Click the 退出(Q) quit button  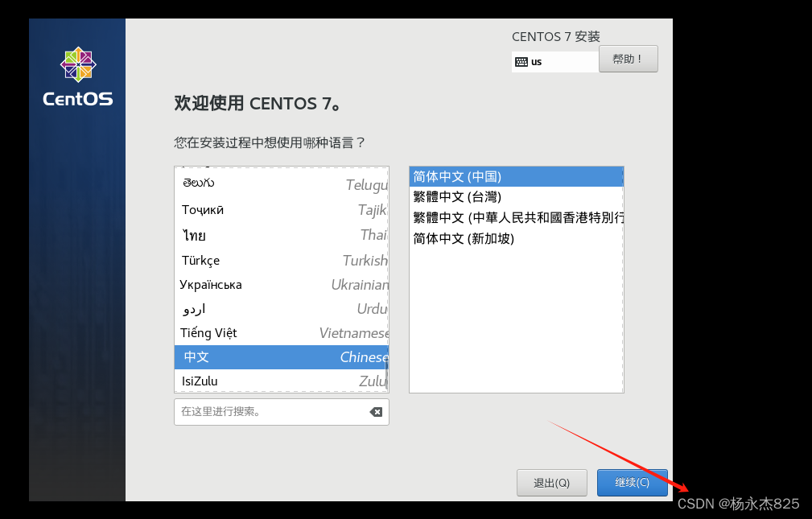click(552, 483)
